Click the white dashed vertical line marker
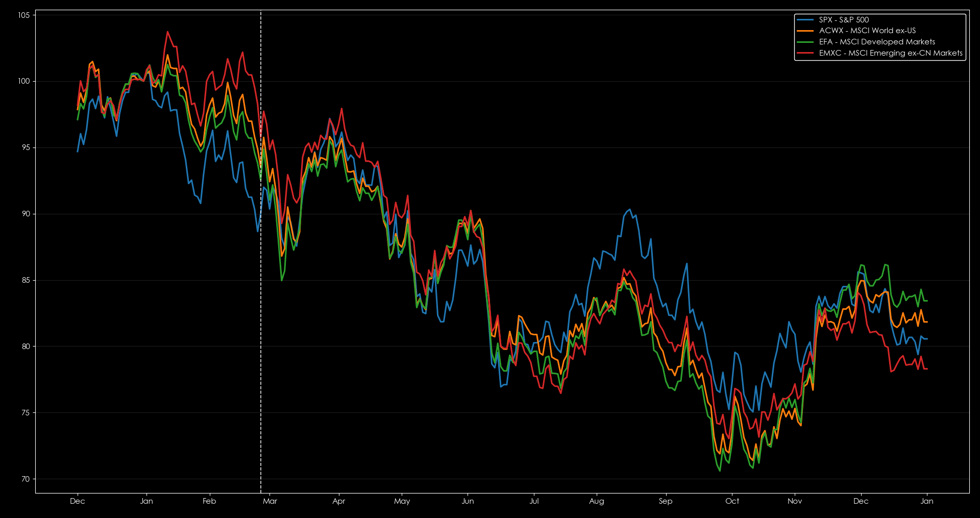The image size is (980, 518). (261, 306)
